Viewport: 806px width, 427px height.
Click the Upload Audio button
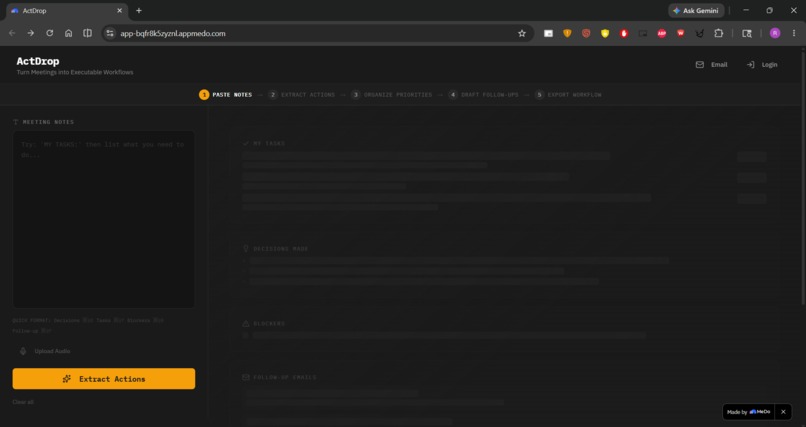click(45, 351)
